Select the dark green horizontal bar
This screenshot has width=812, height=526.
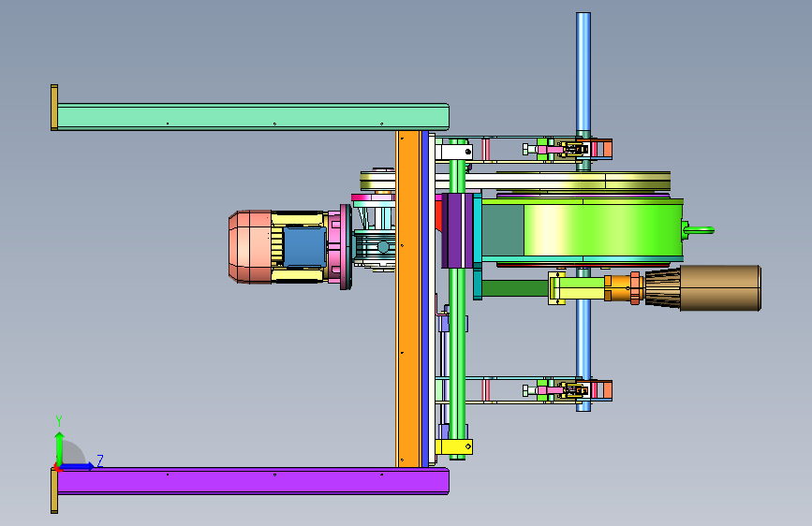point(515,288)
